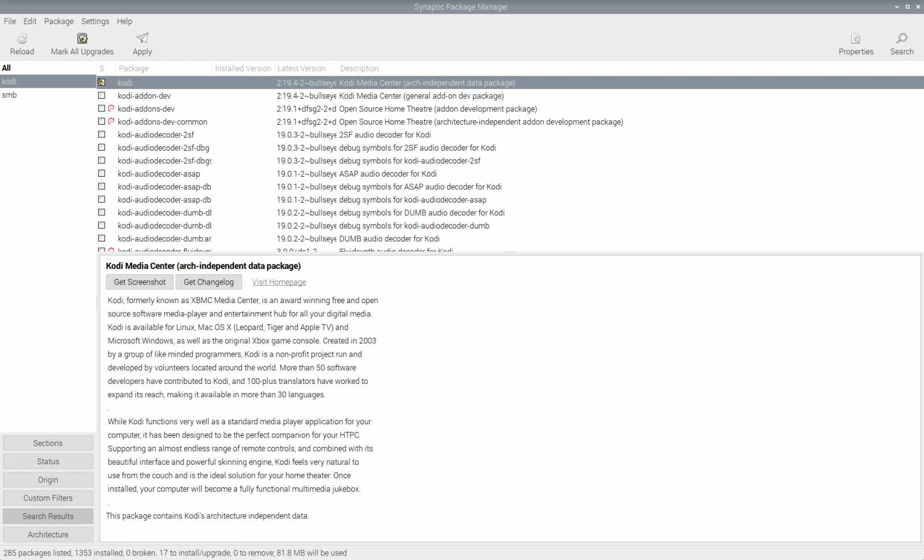Open the Settings menu
Viewport: 924px width, 560px height.
click(x=95, y=21)
